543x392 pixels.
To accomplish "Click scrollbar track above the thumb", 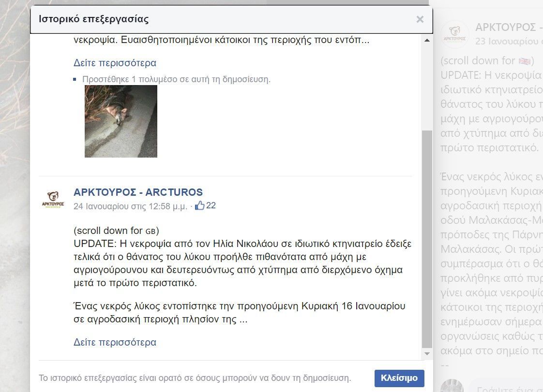I will tap(427, 87).
